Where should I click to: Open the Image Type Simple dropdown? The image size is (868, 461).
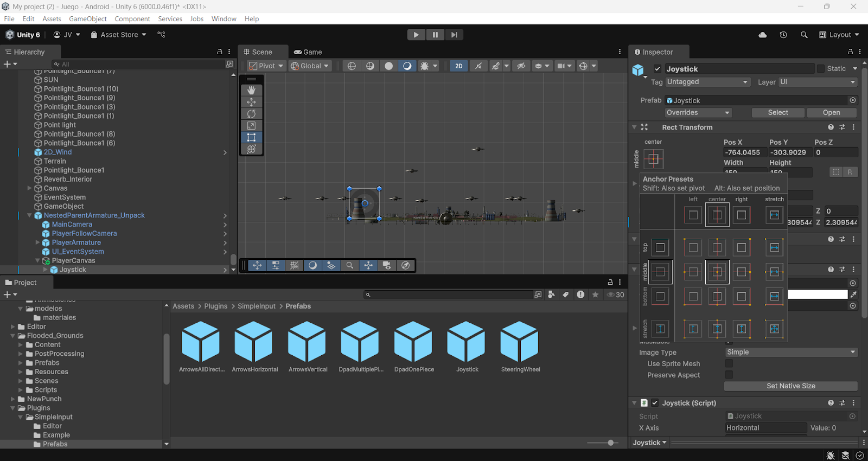tap(791, 352)
